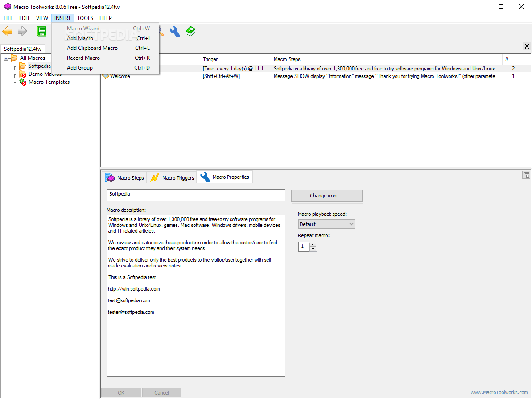Click the Macro Steps column header
The image size is (532, 399).
387,59
